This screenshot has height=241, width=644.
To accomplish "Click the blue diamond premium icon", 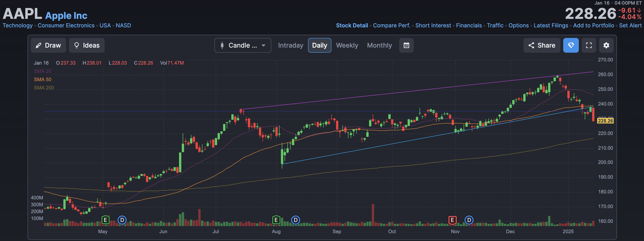I will [x=571, y=45].
